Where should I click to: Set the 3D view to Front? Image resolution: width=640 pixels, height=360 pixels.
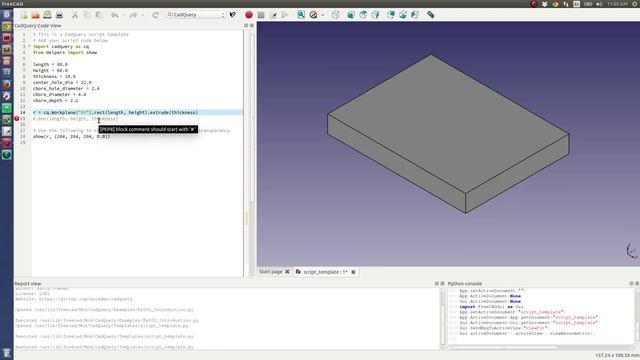[351, 15]
